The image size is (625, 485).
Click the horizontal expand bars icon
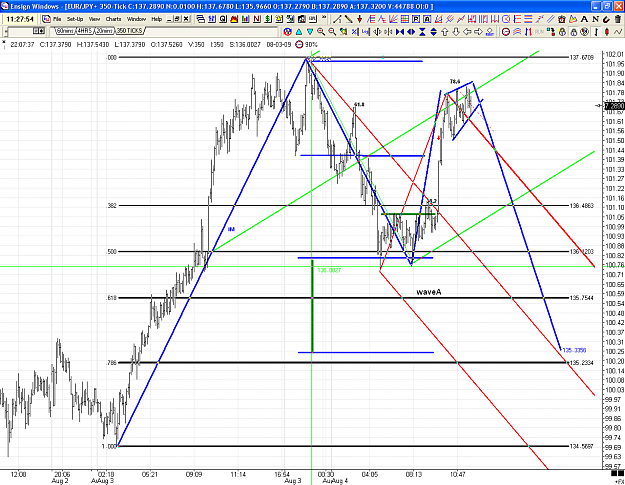(x=411, y=31)
